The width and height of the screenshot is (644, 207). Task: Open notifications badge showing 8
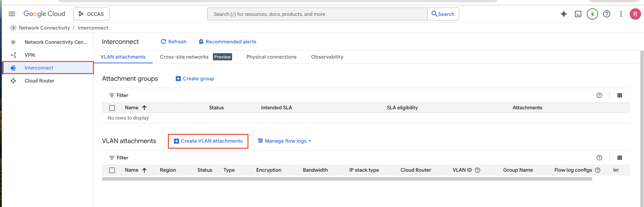pos(592,14)
